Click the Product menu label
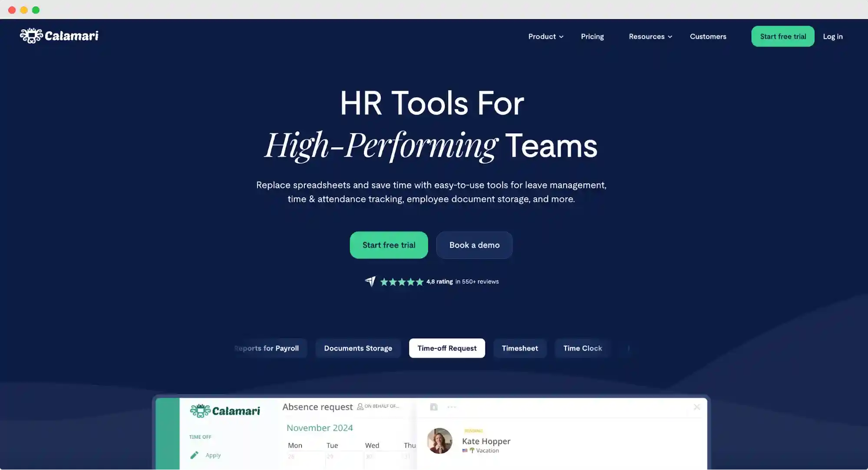The height and width of the screenshot is (470, 868). pyautogui.click(x=542, y=36)
